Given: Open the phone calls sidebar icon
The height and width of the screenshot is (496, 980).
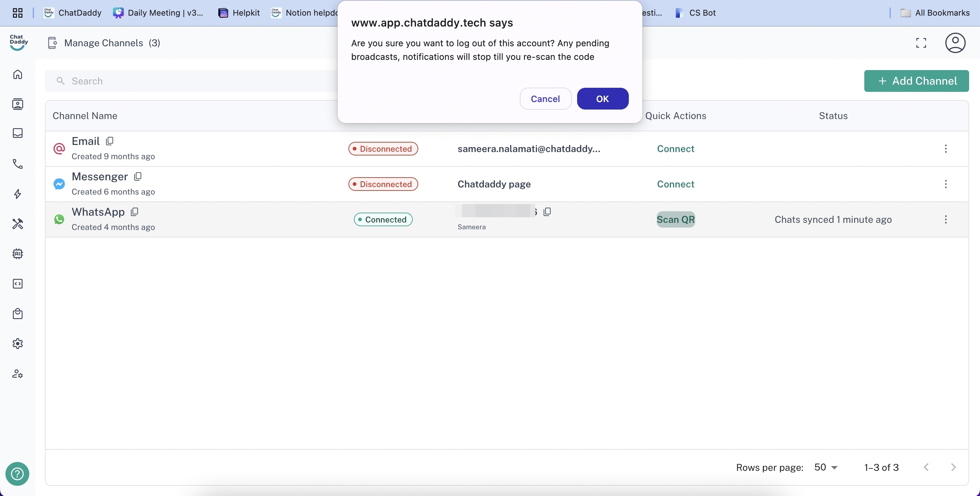Looking at the screenshot, I should tap(17, 164).
